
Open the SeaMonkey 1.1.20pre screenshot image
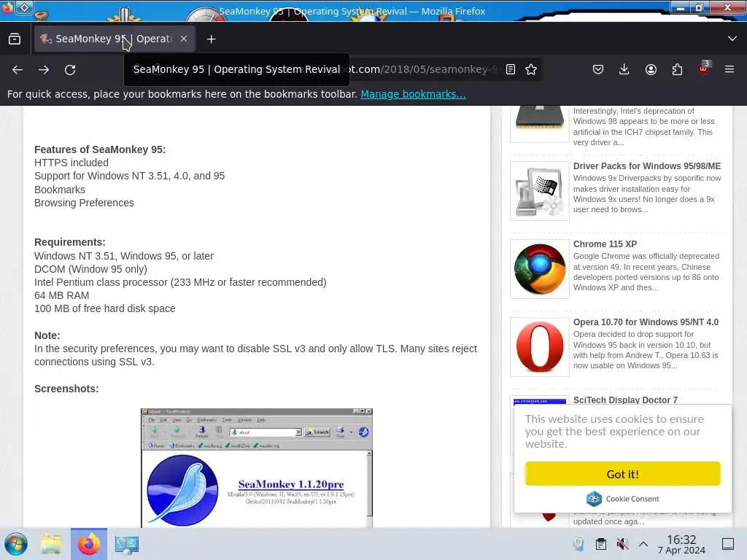coord(257,467)
